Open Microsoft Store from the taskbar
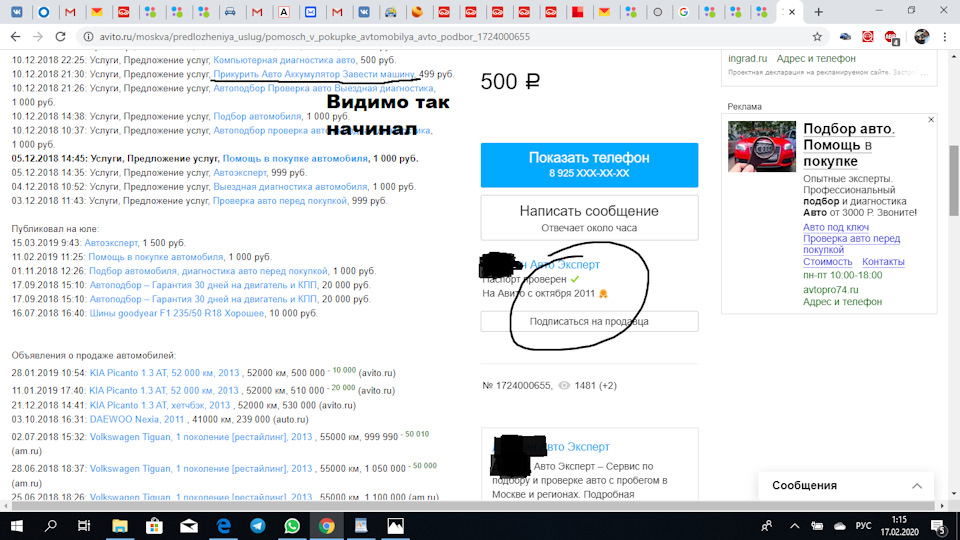 point(154,526)
